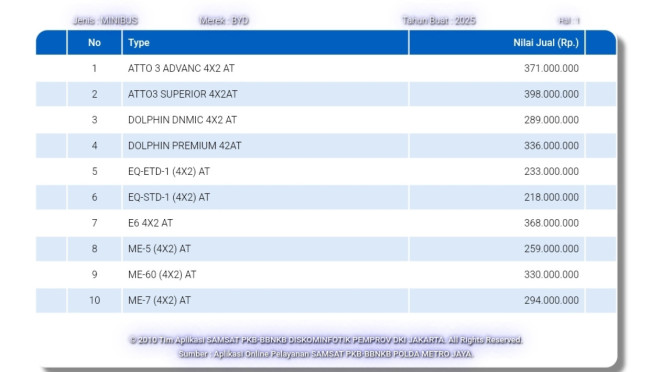
Task: Select the DOLPHIN PREMIUM 42AT entry
Action: (184, 146)
